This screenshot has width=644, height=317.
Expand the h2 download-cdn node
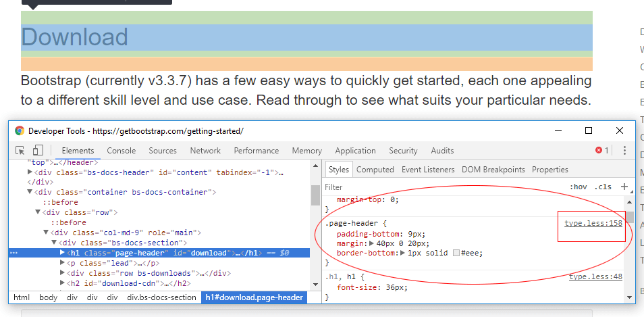click(62, 283)
